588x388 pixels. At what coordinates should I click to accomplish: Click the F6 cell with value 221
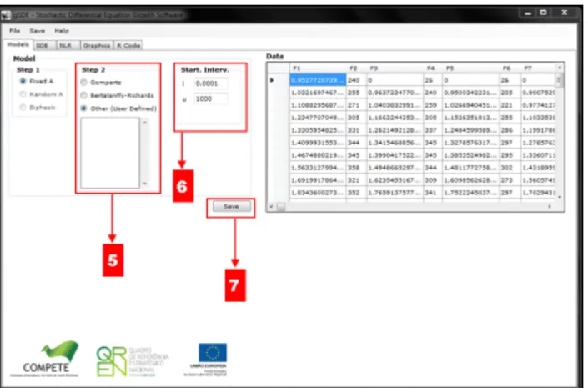coord(510,105)
